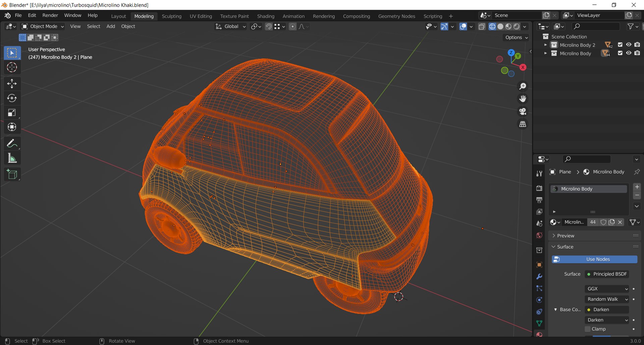Image resolution: width=644 pixels, height=345 pixels.
Task: Activate the Scale tool
Action: tap(12, 113)
